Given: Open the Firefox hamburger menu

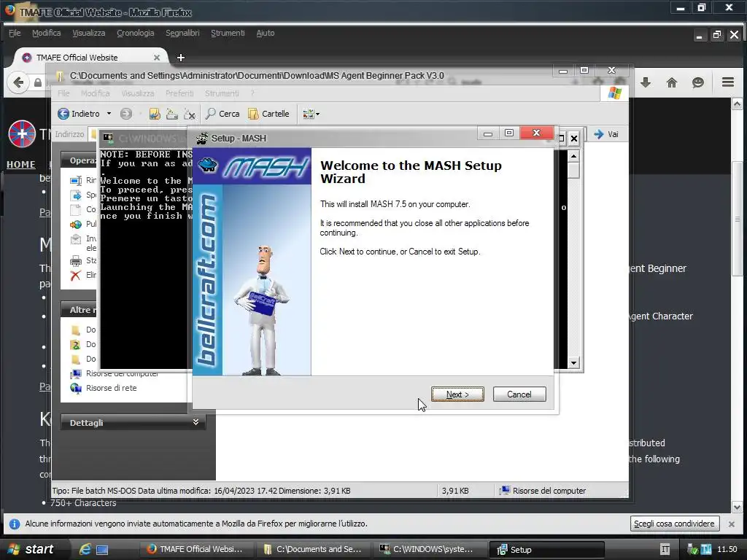Looking at the screenshot, I should 728,82.
